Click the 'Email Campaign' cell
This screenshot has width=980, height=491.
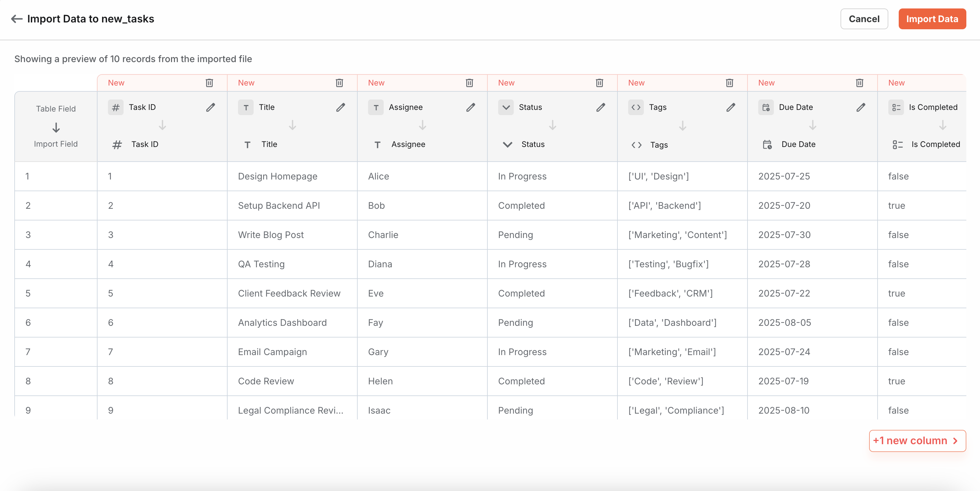click(292, 352)
